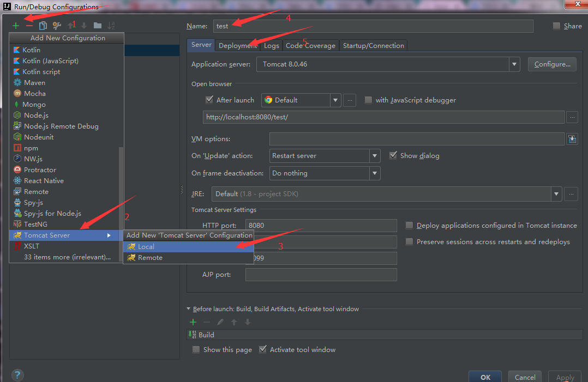Toggle the Show dialog checkbox
The image size is (588, 382).
(x=393, y=155)
